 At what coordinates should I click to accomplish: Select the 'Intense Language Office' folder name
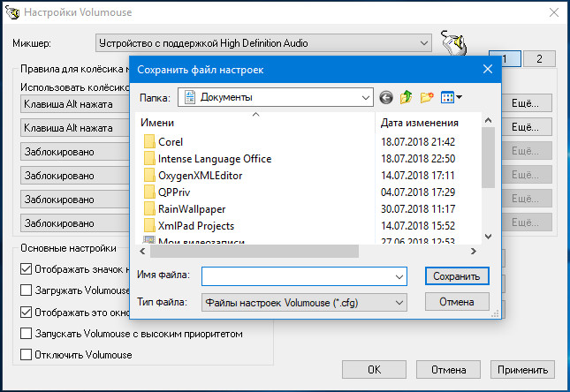(215, 159)
